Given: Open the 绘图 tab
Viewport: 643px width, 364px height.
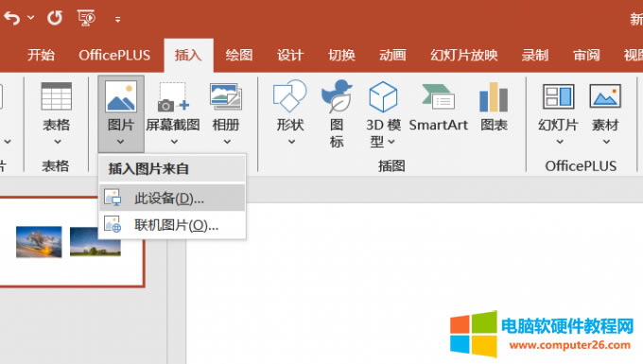Looking at the screenshot, I should (x=239, y=55).
